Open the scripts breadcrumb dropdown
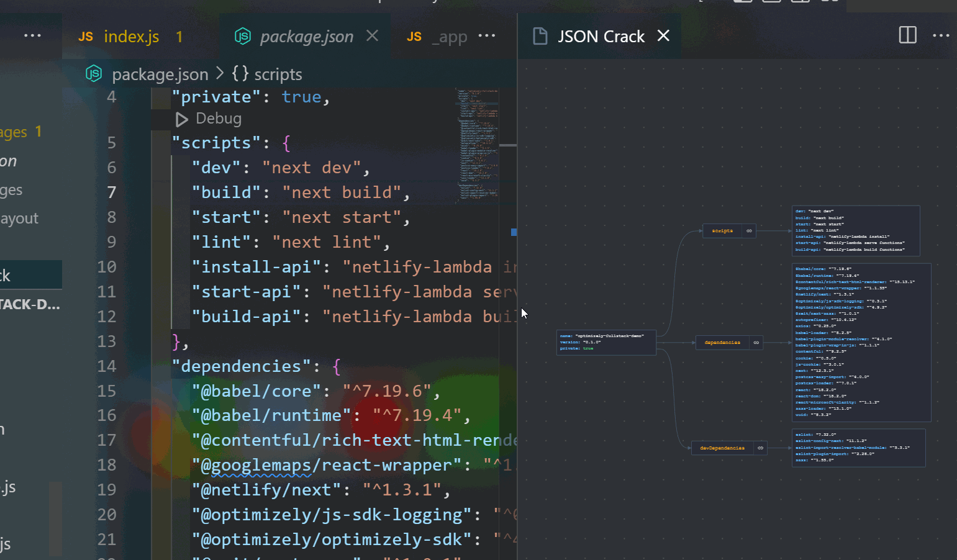The width and height of the screenshot is (957, 560). (x=278, y=74)
